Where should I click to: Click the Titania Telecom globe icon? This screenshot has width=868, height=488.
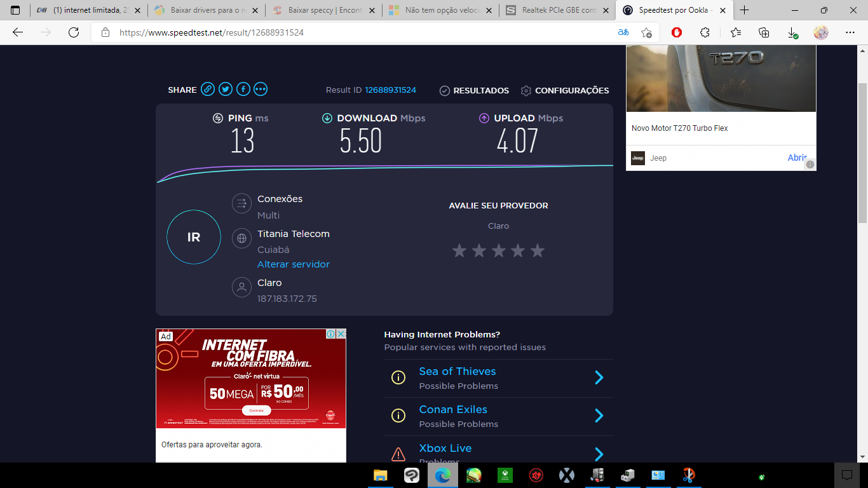point(241,238)
